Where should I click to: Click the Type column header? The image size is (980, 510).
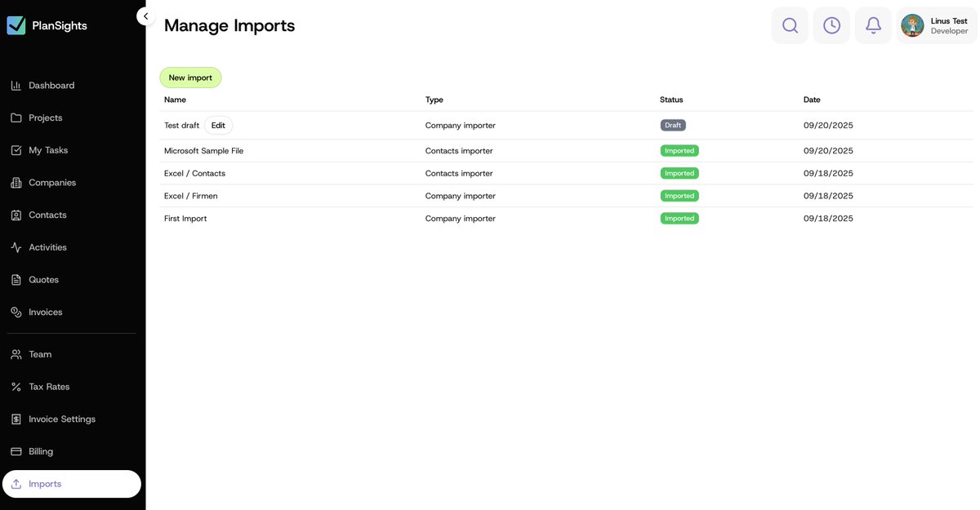(x=434, y=100)
